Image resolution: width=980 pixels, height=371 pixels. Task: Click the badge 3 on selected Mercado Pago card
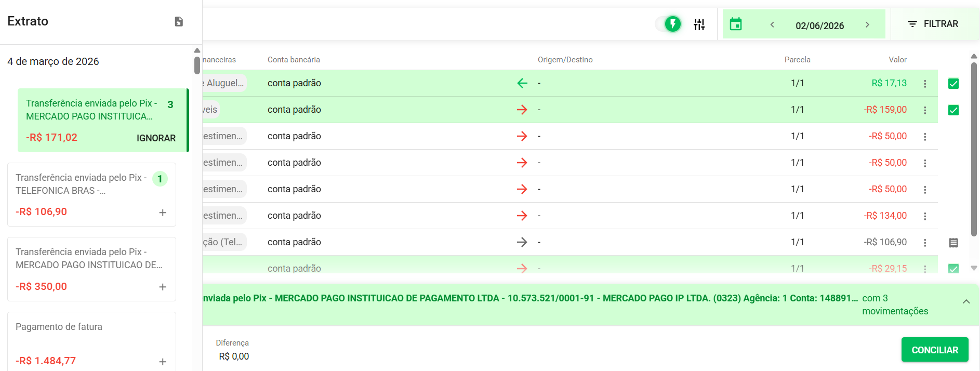[x=170, y=104]
